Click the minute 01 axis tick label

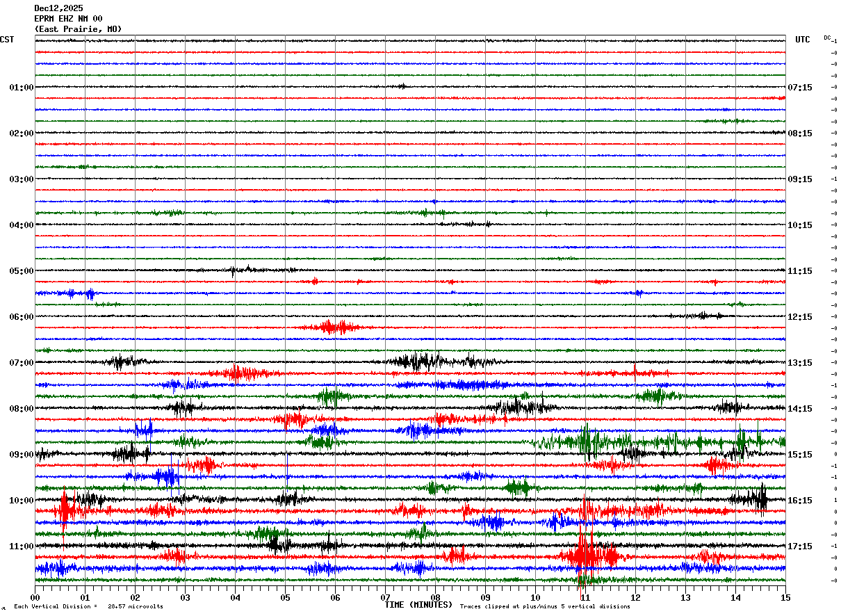click(x=85, y=597)
